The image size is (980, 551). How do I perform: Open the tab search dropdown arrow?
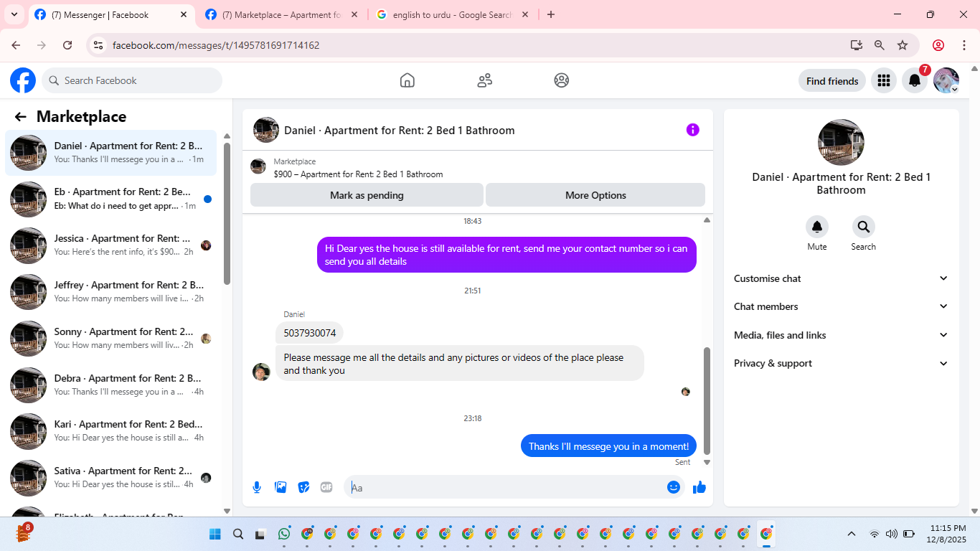(x=14, y=14)
